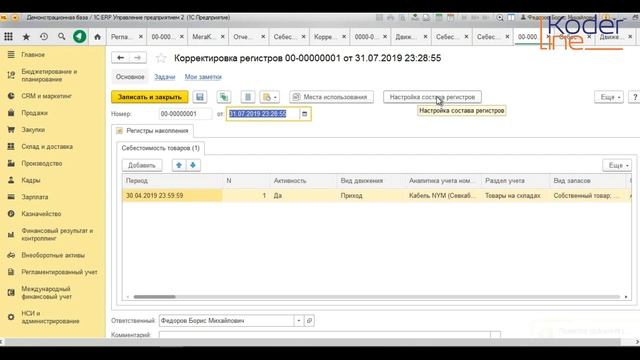This screenshot has height=360, width=640.
Task: Open the top Еще menu button
Action: (609, 97)
